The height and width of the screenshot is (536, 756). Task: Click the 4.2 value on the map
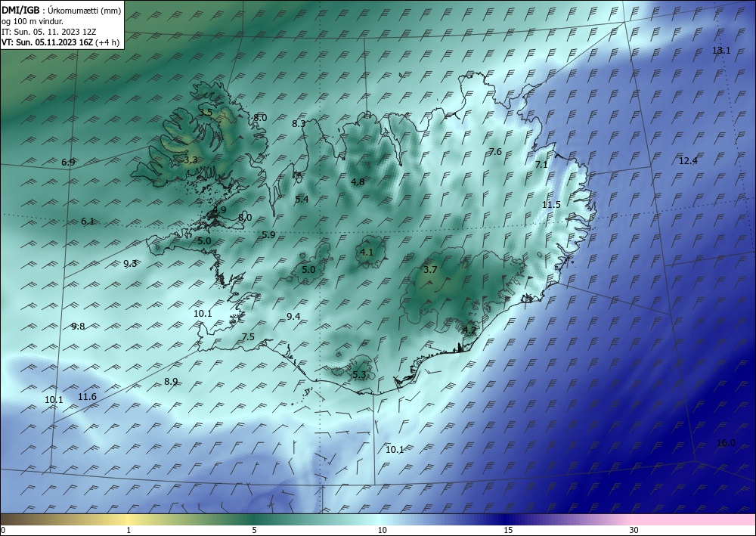pyautogui.click(x=469, y=330)
